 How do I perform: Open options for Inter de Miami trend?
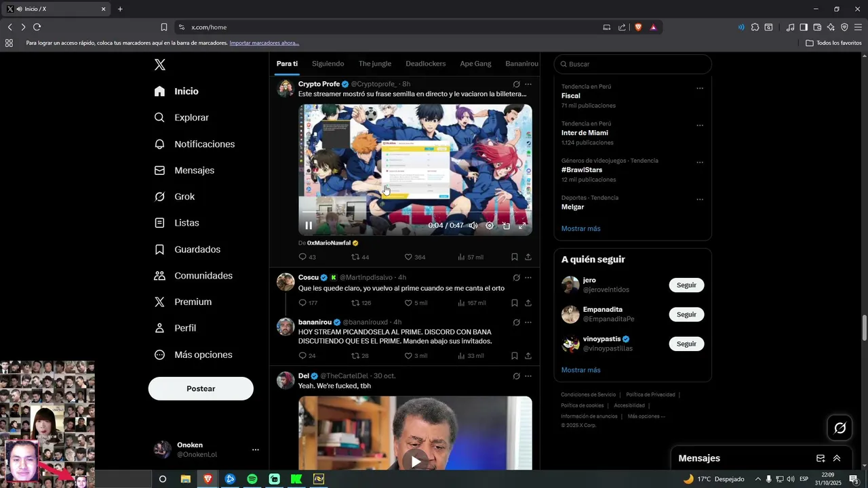click(700, 125)
